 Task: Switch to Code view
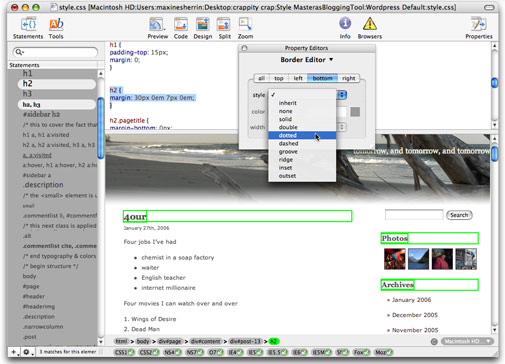(x=181, y=28)
